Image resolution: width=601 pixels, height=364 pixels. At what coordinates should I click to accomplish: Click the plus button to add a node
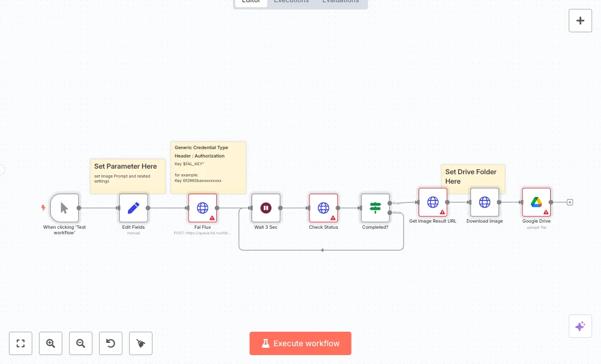[580, 21]
